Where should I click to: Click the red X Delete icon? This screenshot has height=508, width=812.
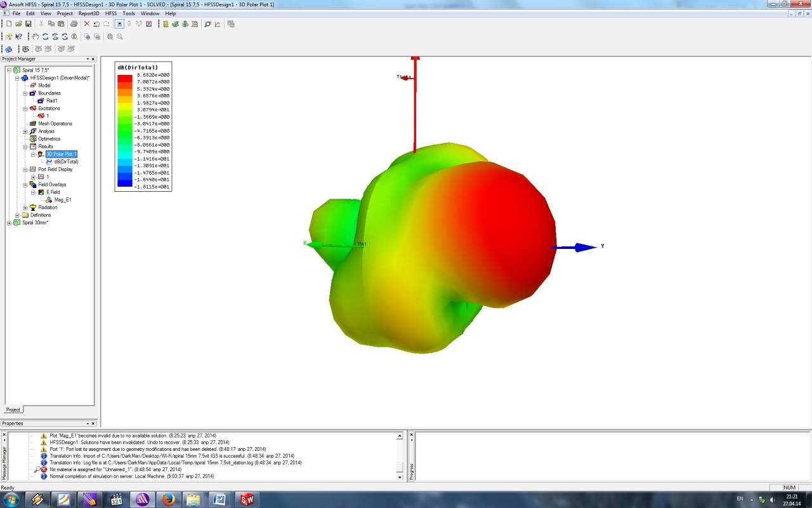[x=87, y=24]
